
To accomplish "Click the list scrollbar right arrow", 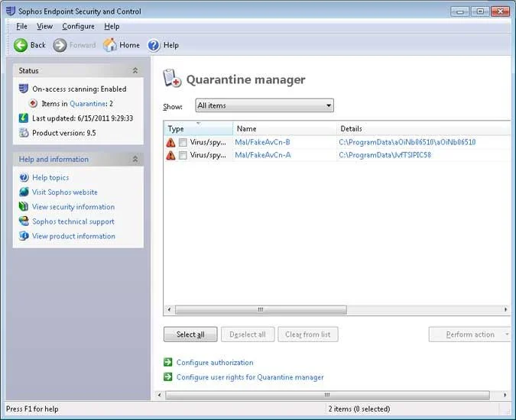I will click(506, 309).
